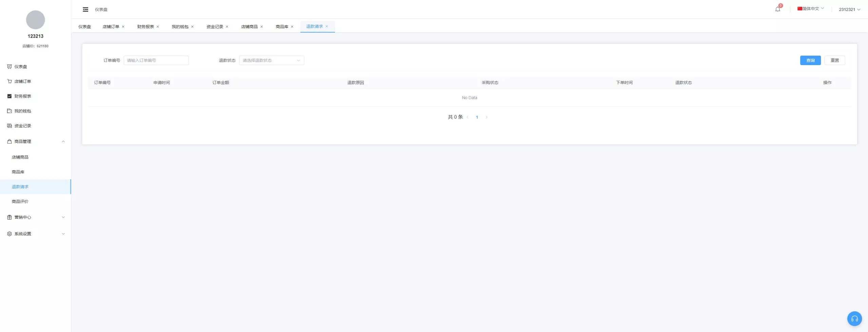Close the 商品库 tab
Image resolution: width=868 pixels, height=332 pixels.
click(x=292, y=27)
